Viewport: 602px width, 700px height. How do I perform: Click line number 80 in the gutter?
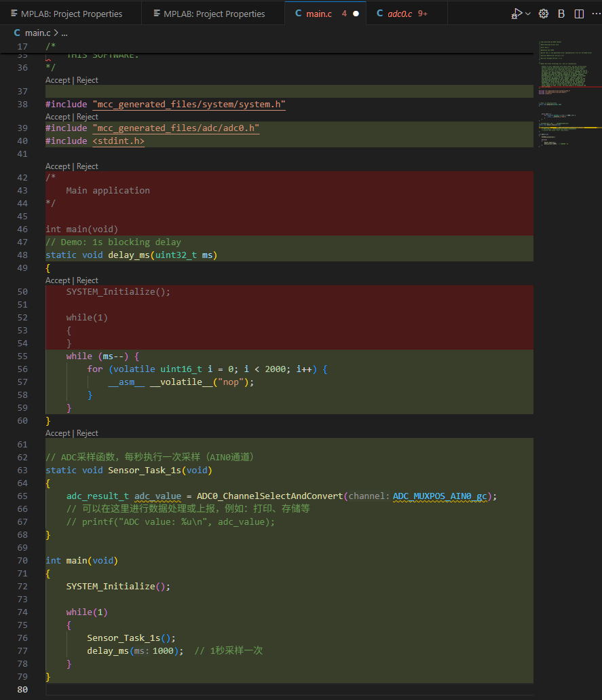pos(22,690)
